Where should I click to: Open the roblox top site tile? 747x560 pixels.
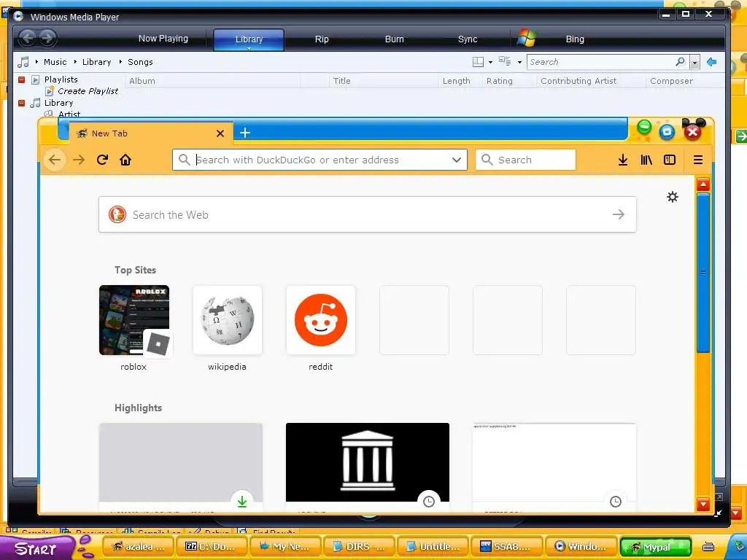pyautogui.click(x=134, y=320)
